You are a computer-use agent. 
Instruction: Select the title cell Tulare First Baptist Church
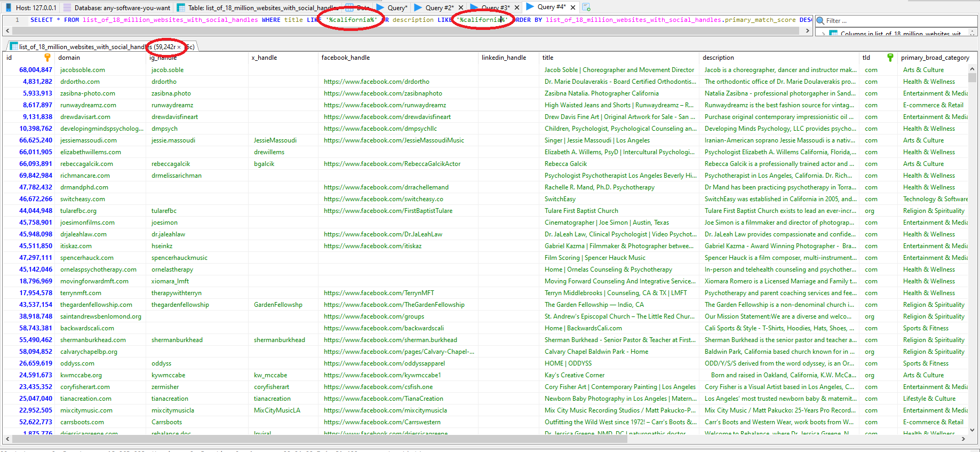619,211
